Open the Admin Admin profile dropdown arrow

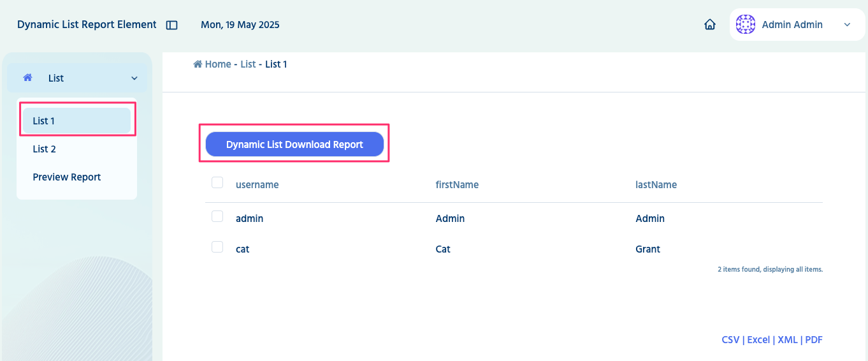[847, 25]
